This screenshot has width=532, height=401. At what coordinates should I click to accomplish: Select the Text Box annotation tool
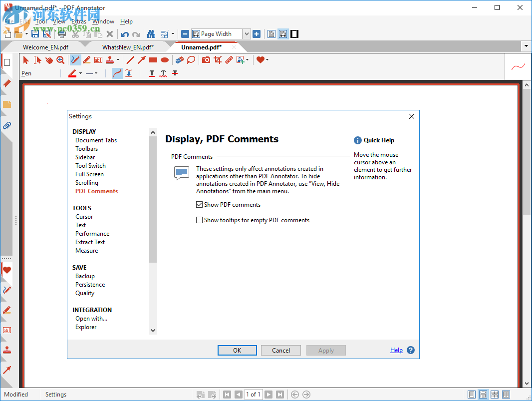click(x=97, y=59)
